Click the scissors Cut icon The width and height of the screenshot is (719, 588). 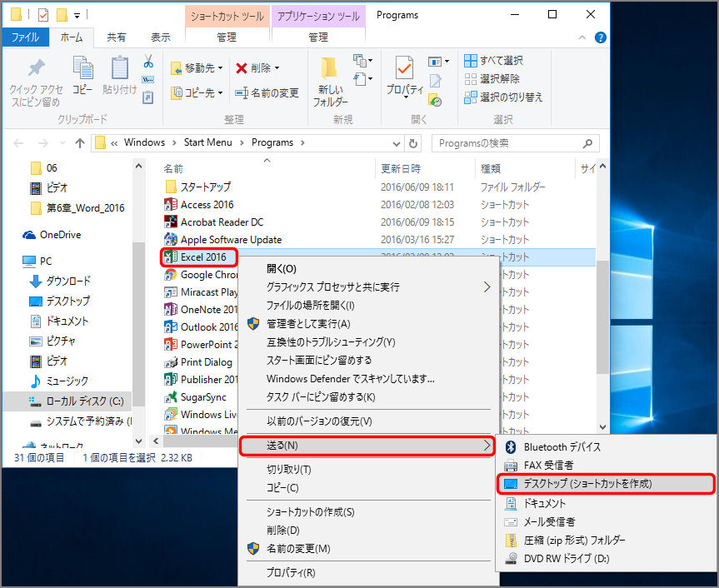pyautogui.click(x=148, y=61)
